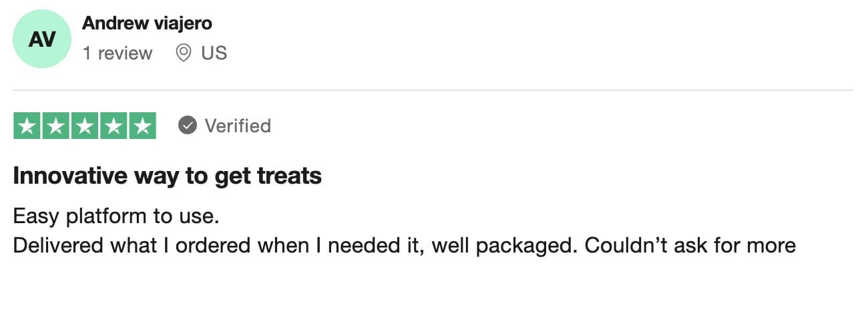This screenshot has width=868, height=310.
Task: Click the sentence 'Couldn't ask for more'
Action: pyautogui.click(x=690, y=245)
